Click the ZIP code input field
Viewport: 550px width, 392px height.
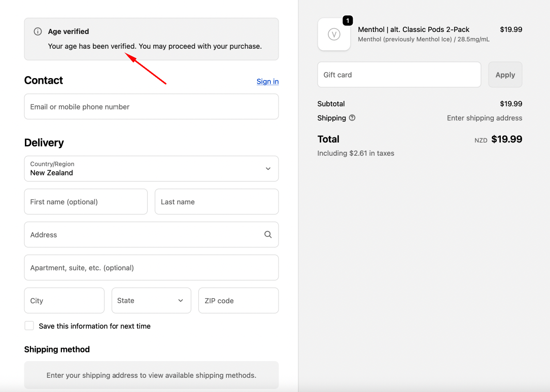(238, 301)
